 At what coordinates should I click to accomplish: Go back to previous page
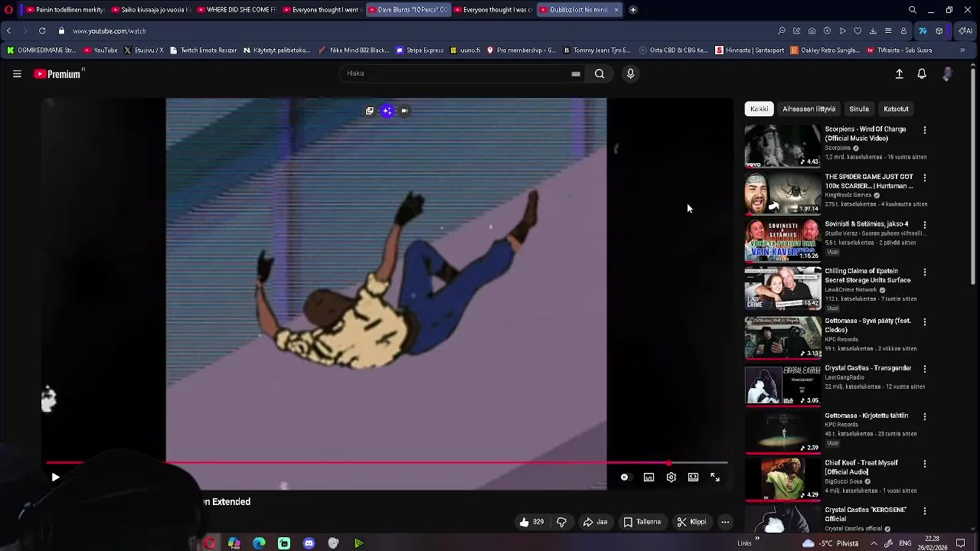[x=8, y=31]
